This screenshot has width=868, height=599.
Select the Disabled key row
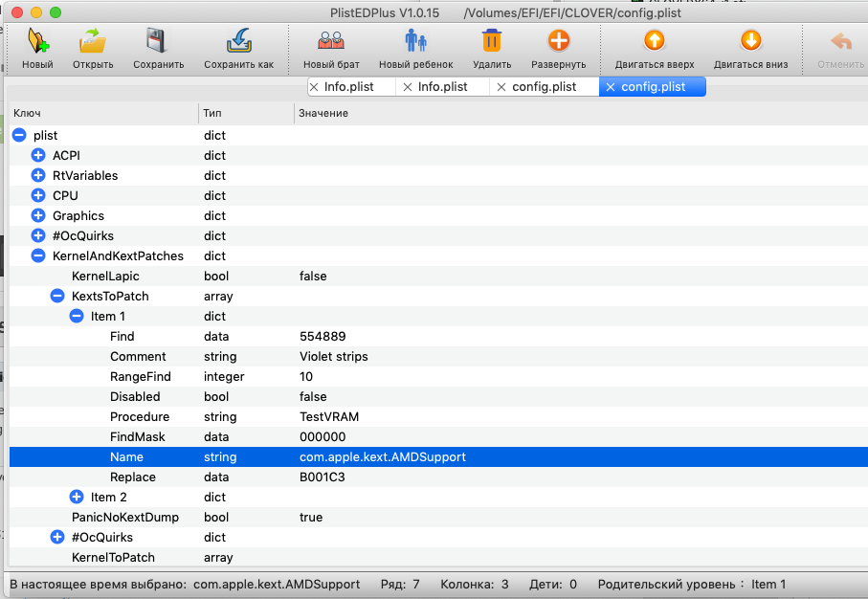pyautogui.click(x=438, y=397)
